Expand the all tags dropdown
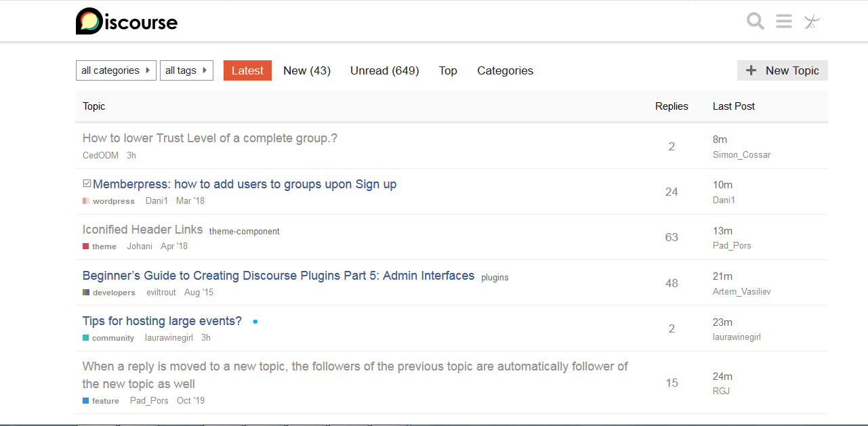868x426 pixels. [186, 70]
